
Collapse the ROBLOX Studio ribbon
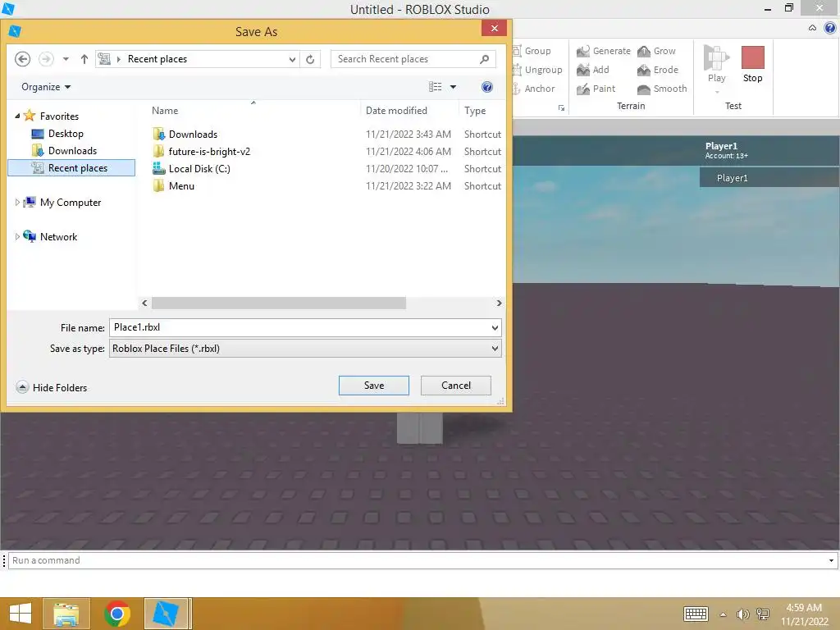(812, 28)
